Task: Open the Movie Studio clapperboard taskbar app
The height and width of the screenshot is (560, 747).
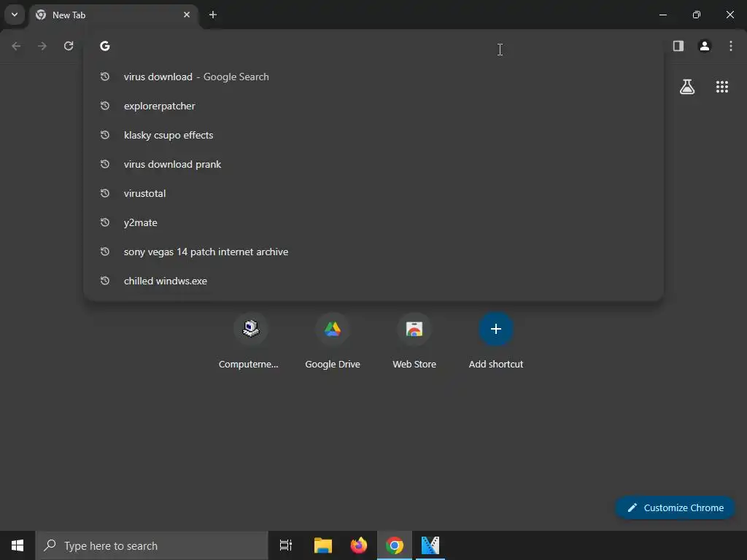Action: point(430,545)
